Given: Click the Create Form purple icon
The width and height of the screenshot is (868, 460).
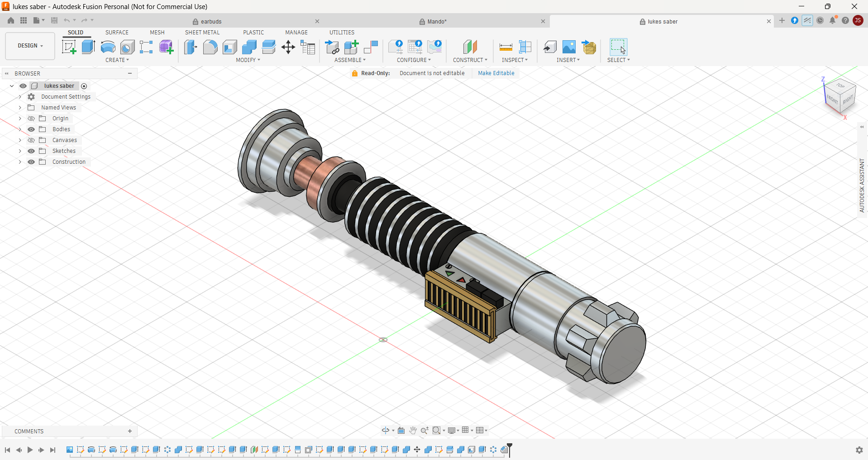Looking at the screenshot, I should click(x=166, y=47).
